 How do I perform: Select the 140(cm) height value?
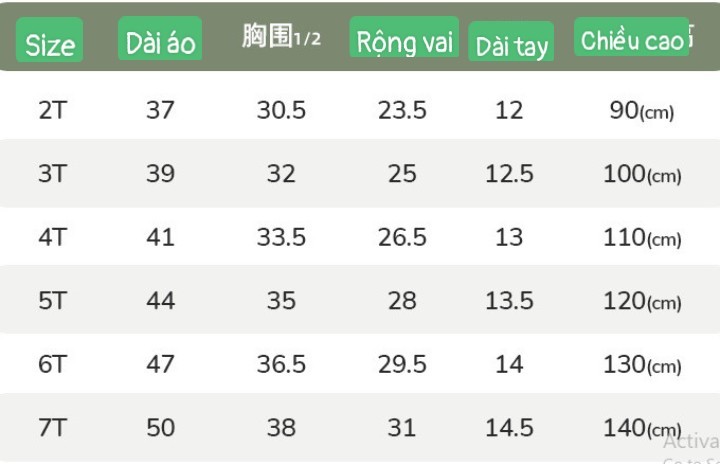click(x=642, y=428)
